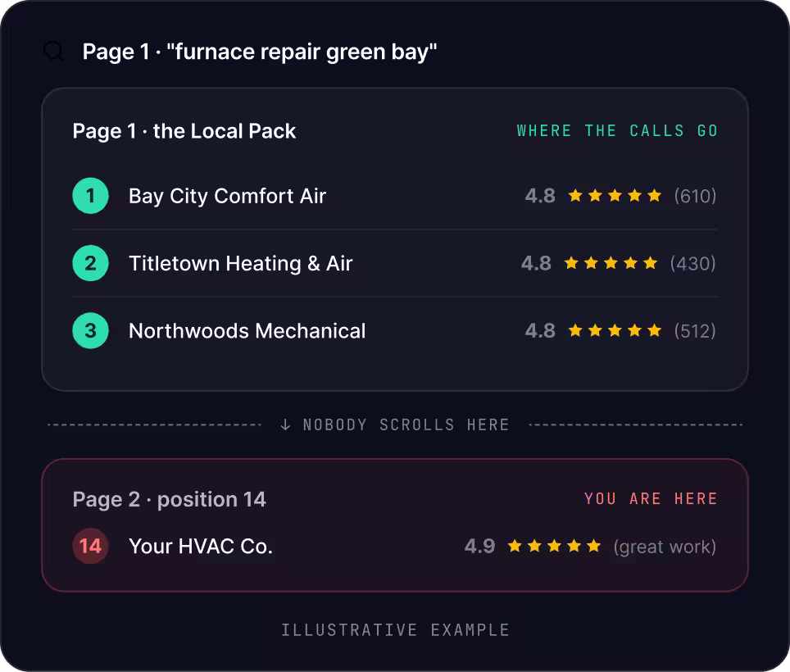Click the "Page 2 · position 14" heading

(x=170, y=500)
